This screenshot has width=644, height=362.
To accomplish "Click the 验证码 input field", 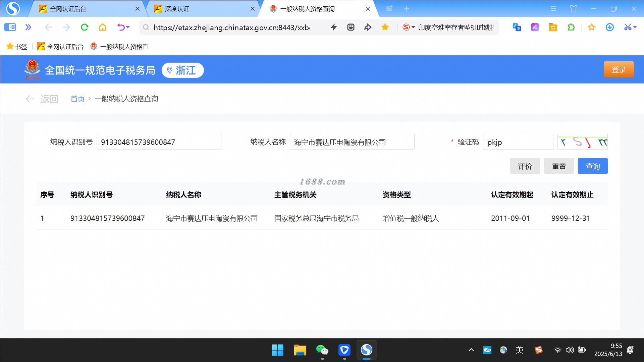I will [518, 142].
